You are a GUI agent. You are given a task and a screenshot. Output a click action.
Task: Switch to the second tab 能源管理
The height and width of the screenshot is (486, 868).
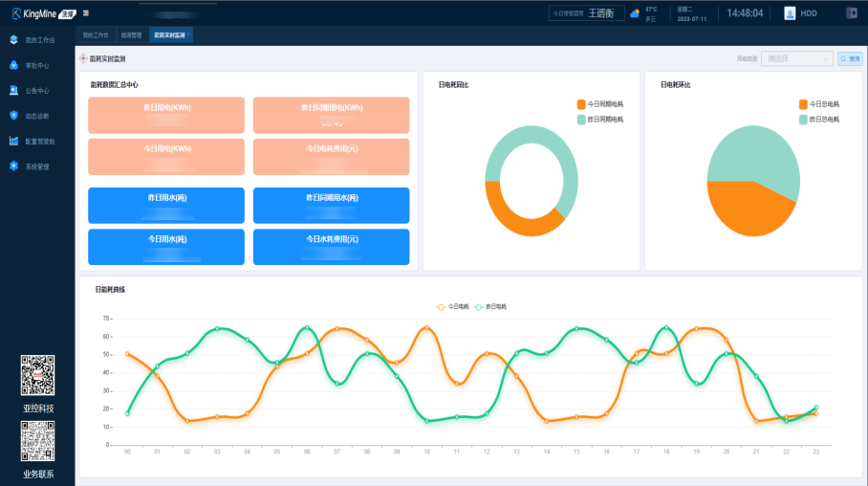click(x=132, y=34)
